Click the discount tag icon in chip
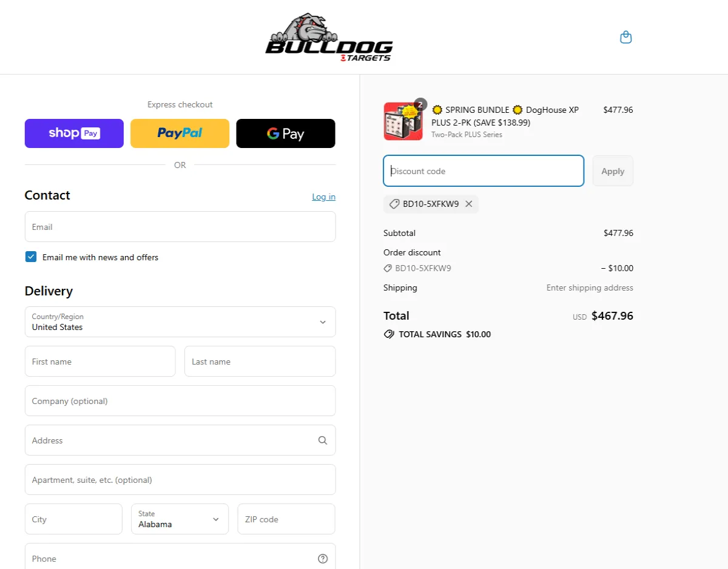 394,204
